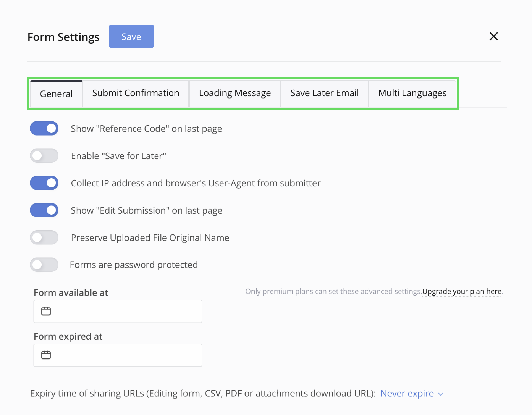
Task: Click the calendar icon in Form expired at
Action: click(x=46, y=355)
